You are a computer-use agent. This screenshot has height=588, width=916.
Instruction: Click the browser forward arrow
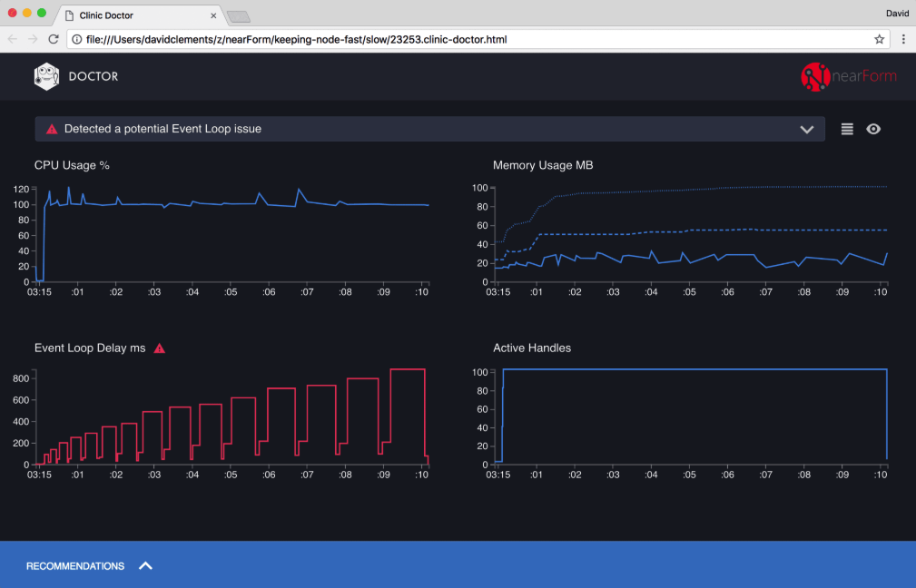(x=33, y=39)
